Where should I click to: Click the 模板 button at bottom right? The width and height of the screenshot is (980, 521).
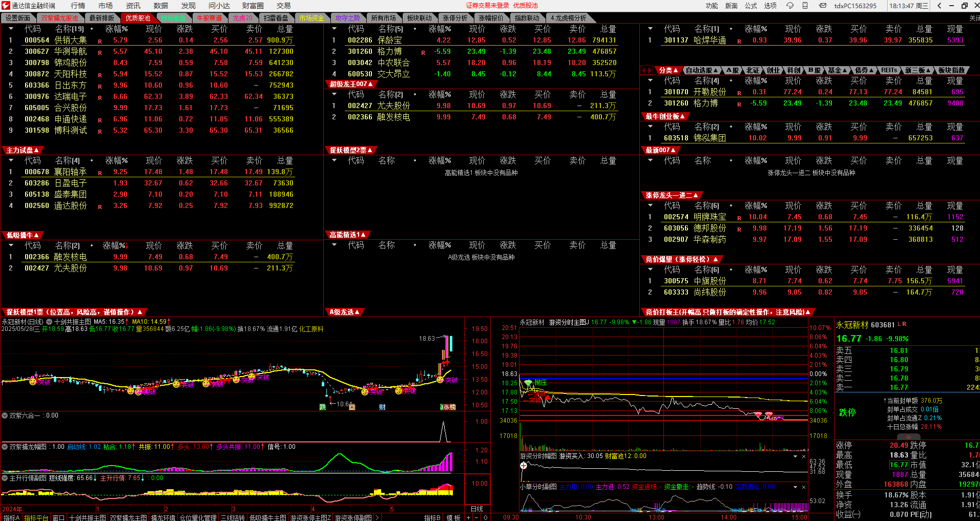(x=453, y=517)
